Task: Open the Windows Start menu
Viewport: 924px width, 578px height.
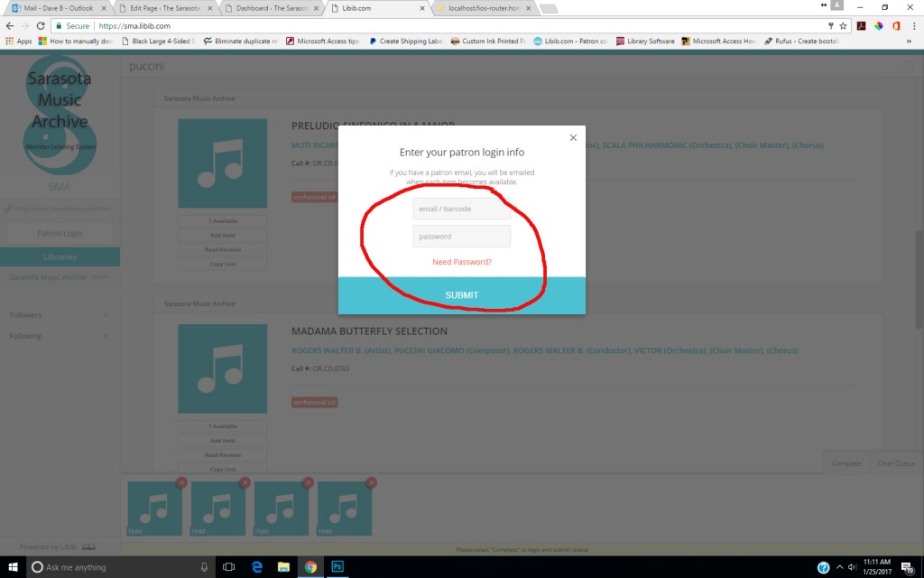Action: pos(13,567)
